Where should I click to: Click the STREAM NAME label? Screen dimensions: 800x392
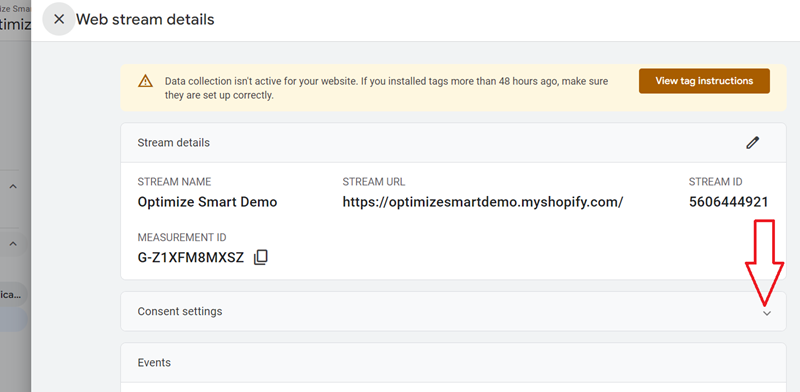[x=174, y=182]
